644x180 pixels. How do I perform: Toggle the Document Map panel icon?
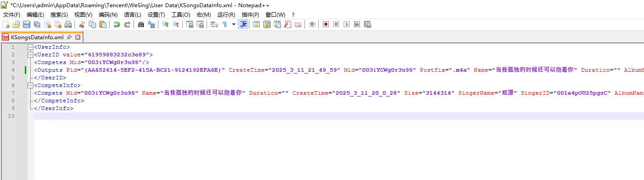point(267,24)
